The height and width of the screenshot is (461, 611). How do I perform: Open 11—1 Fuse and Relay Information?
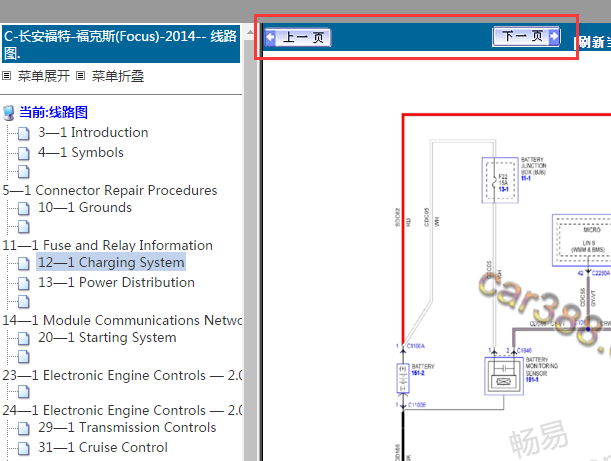pos(108,245)
